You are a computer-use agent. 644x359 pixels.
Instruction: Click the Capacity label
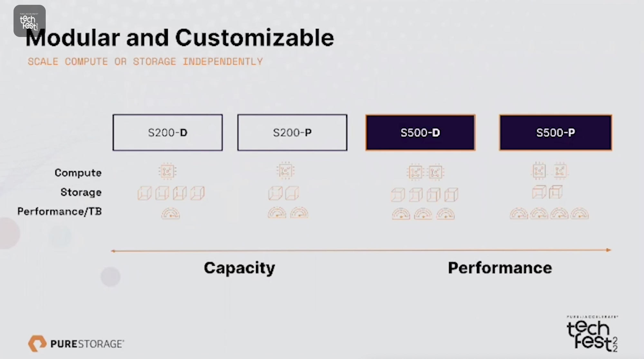240,268
